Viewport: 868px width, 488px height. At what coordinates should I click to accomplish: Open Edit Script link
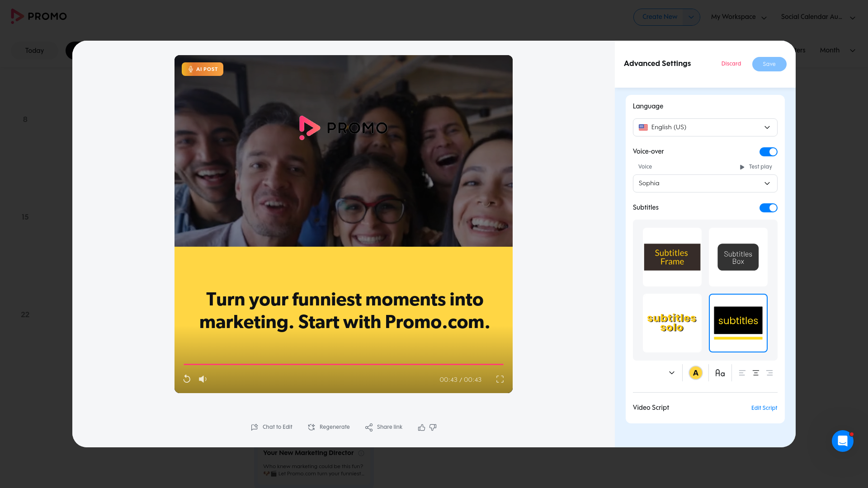764,408
